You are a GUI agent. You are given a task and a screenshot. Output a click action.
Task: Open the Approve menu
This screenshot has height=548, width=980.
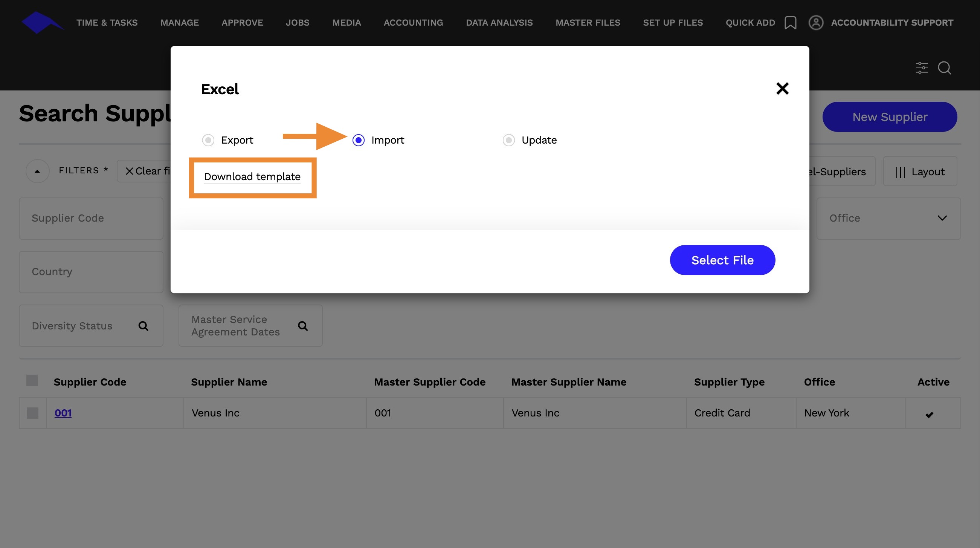[242, 23]
